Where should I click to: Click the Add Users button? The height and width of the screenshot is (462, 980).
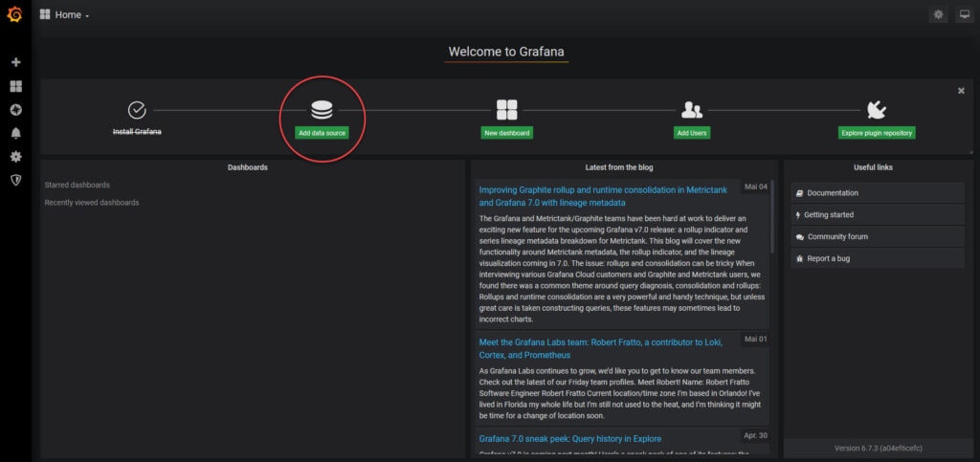(692, 133)
